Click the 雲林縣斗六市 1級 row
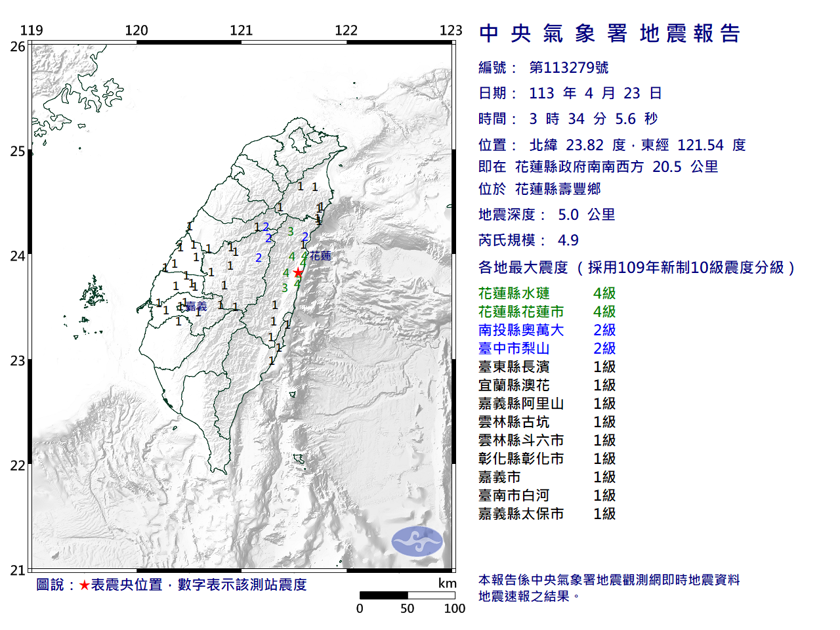840x630 pixels. [547, 440]
